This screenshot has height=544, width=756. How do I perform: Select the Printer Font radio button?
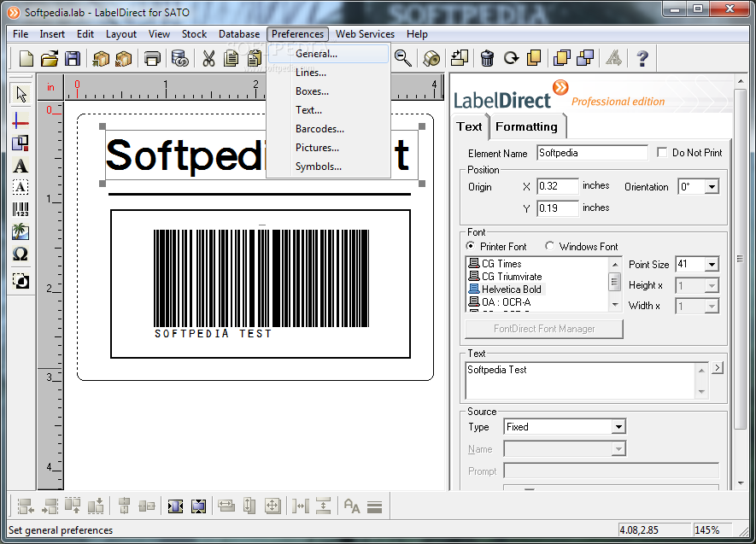coord(470,246)
